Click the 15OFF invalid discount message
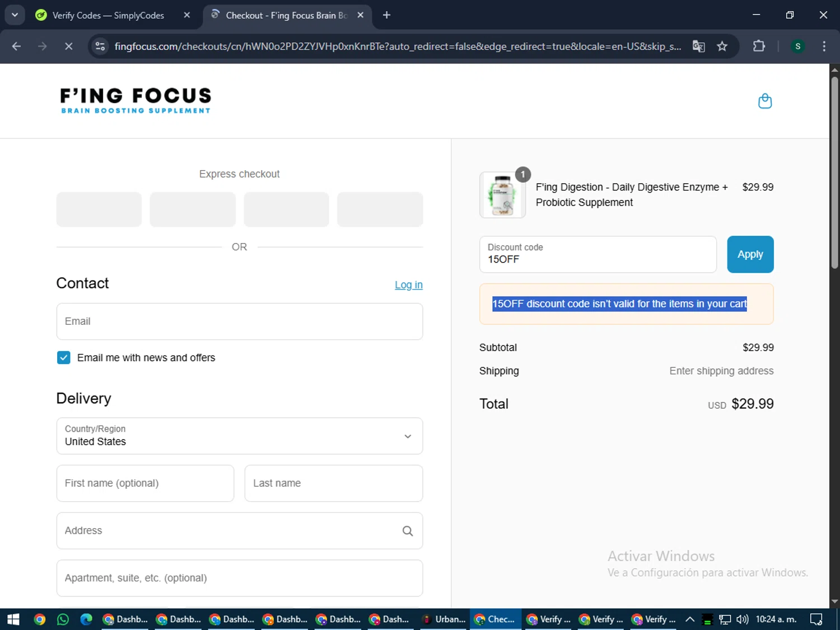 (619, 304)
